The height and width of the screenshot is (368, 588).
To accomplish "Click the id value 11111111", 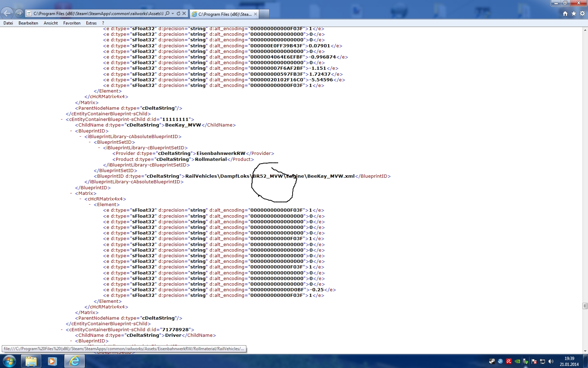I will (x=175, y=120).
